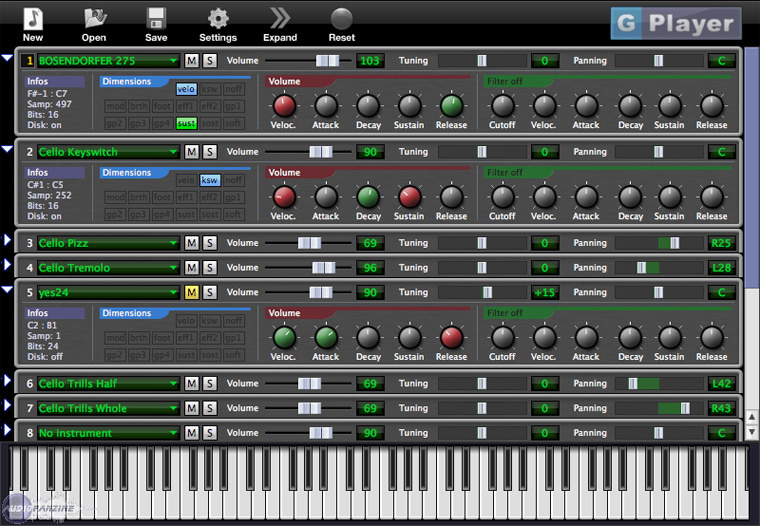Mute the Cello Keyswitch slot
Image resolution: width=760 pixels, height=526 pixels.
(x=191, y=152)
